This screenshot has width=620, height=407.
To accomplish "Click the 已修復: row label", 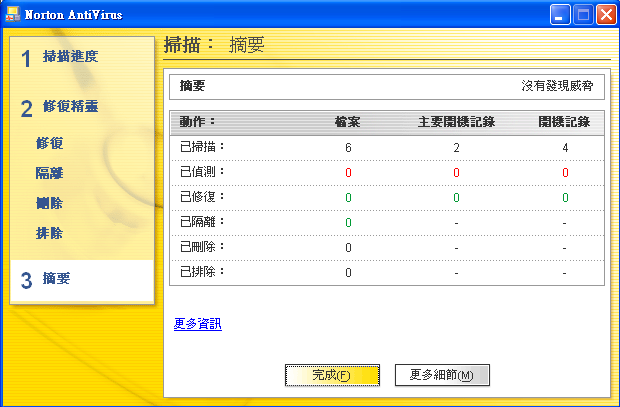I will pos(202,197).
